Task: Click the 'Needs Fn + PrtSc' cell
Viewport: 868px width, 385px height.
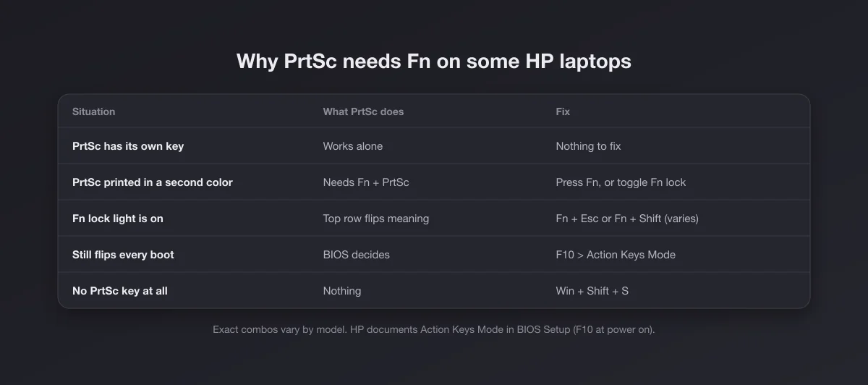Action: (x=366, y=182)
